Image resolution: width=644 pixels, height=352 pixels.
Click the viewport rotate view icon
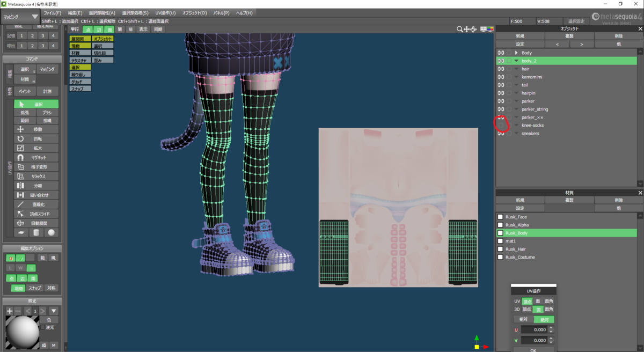pos(474,30)
